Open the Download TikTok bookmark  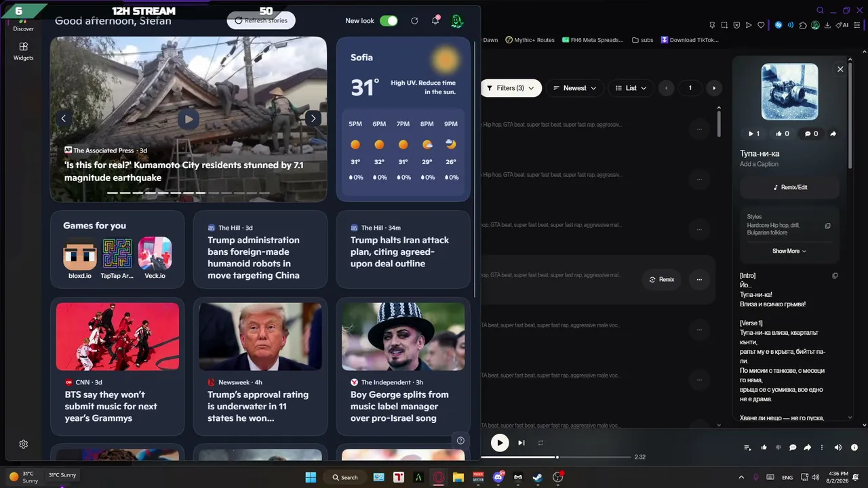coord(690,40)
